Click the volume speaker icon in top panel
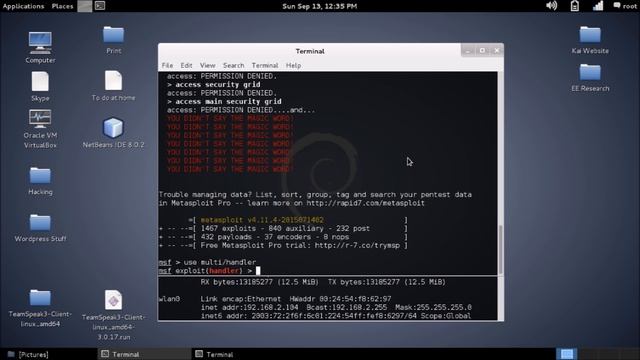The height and width of the screenshot is (360, 640). click(551, 6)
